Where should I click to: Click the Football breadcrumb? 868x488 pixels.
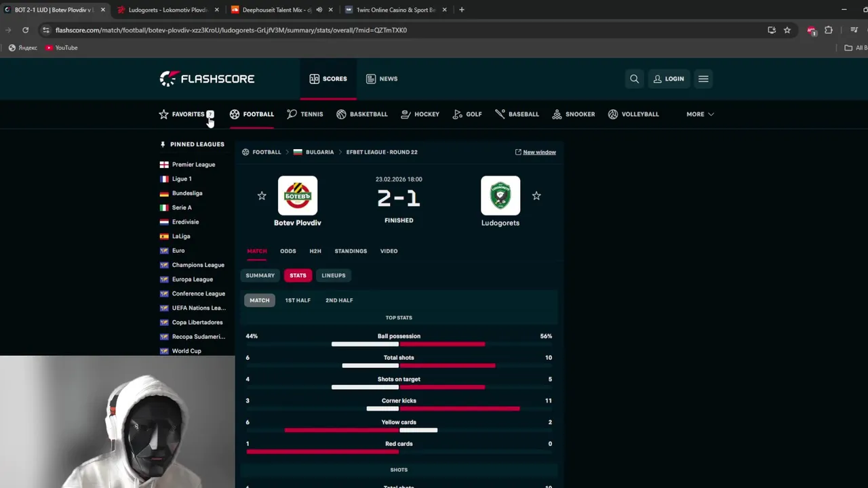pos(262,152)
